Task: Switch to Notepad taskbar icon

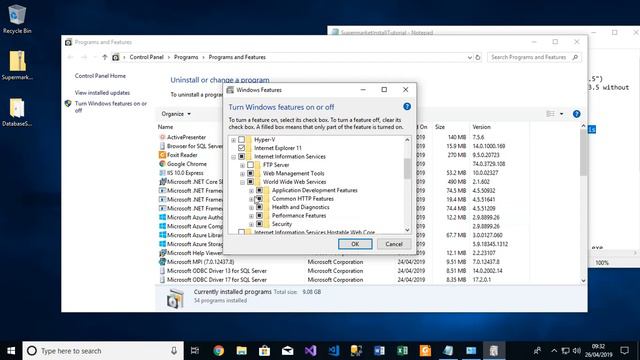Action: tap(448, 351)
